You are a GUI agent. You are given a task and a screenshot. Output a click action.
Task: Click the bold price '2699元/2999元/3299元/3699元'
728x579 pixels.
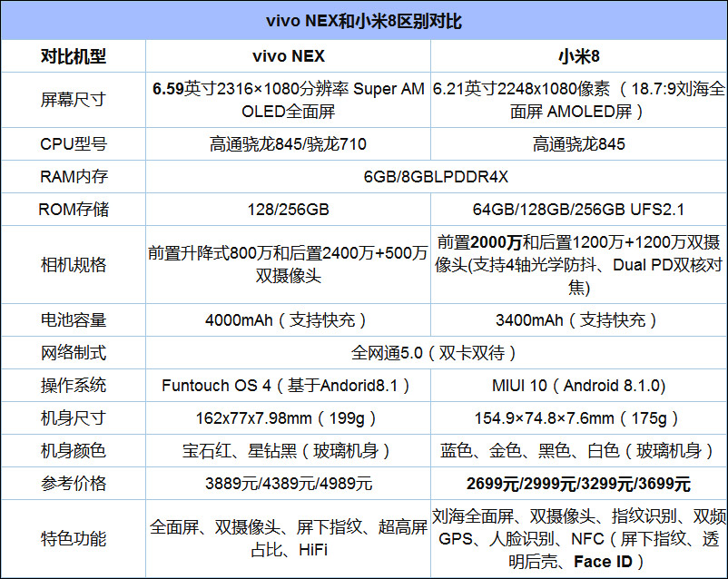coord(578,484)
